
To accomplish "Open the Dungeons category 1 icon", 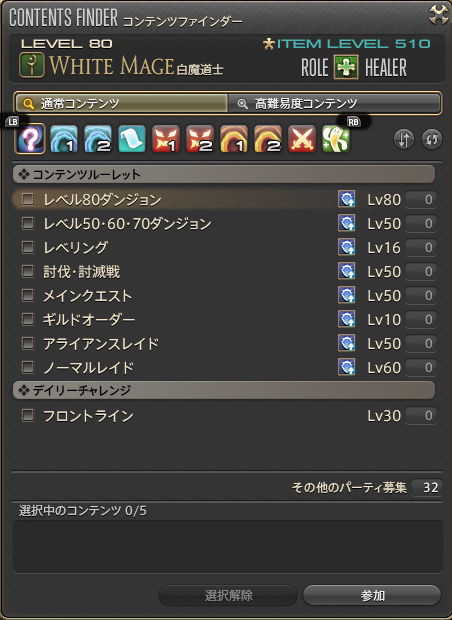I will point(64,139).
